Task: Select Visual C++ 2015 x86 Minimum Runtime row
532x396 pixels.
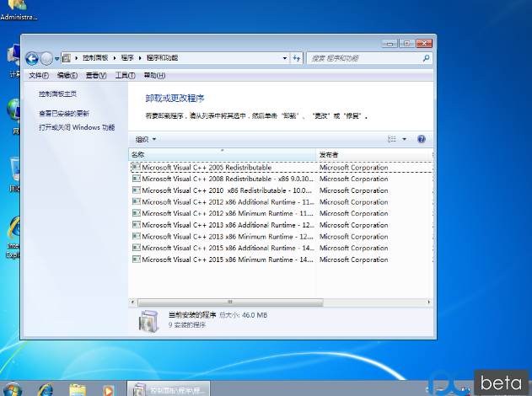Action: click(x=282, y=260)
